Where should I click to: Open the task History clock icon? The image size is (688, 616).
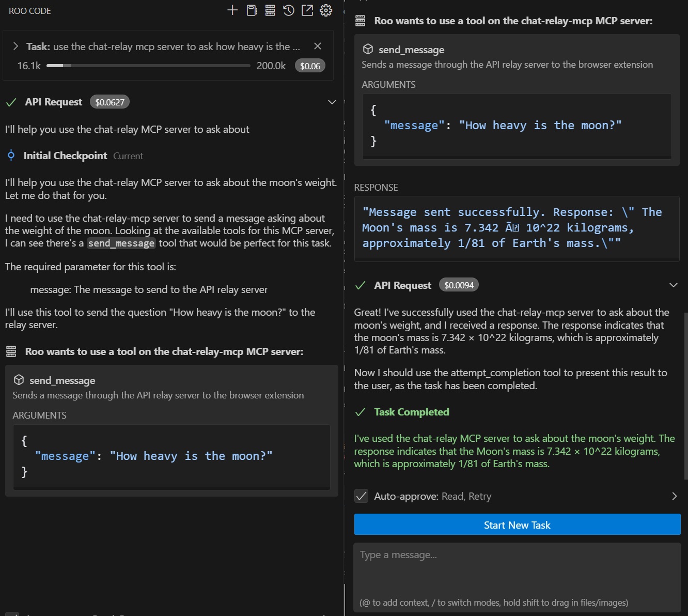click(x=289, y=10)
